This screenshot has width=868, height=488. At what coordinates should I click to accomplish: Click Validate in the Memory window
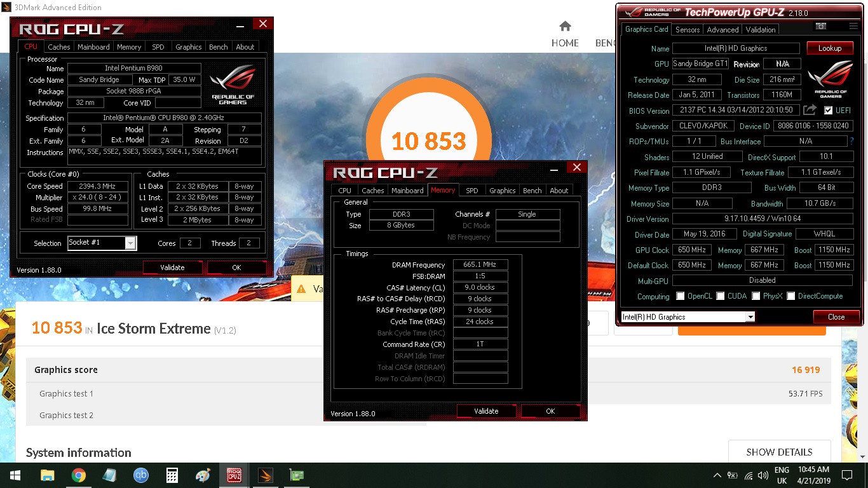click(x=486, y=411)
